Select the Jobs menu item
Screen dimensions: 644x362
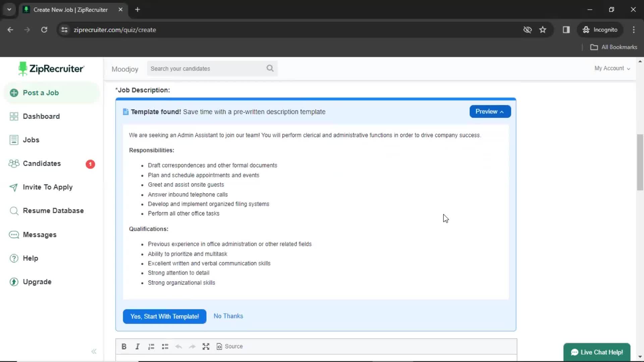tap(31, 140)
